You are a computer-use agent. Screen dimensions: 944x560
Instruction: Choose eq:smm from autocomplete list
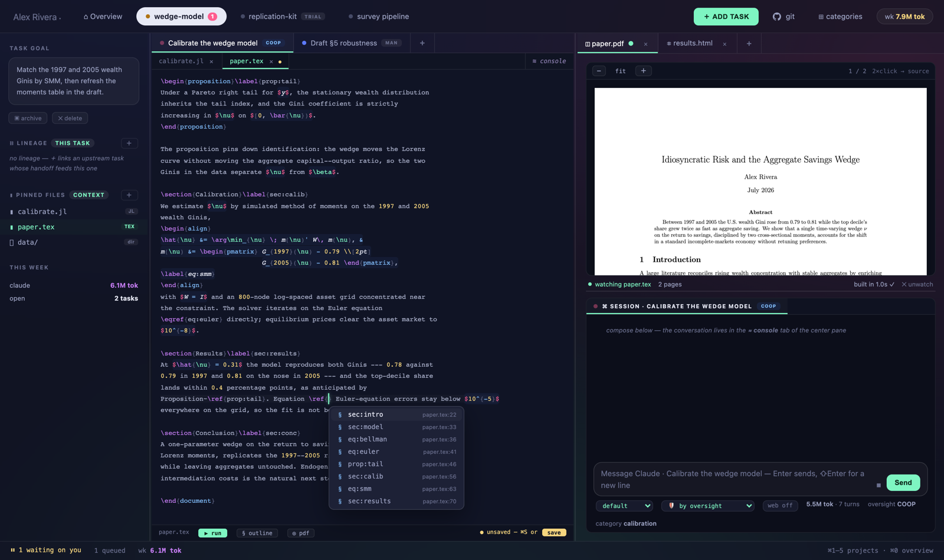396,489
